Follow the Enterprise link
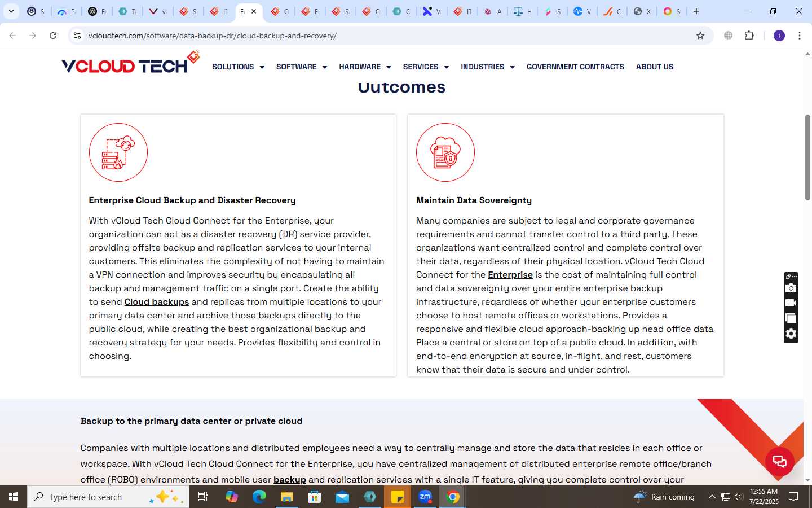The image size is (812, 508). pos(510,275)
